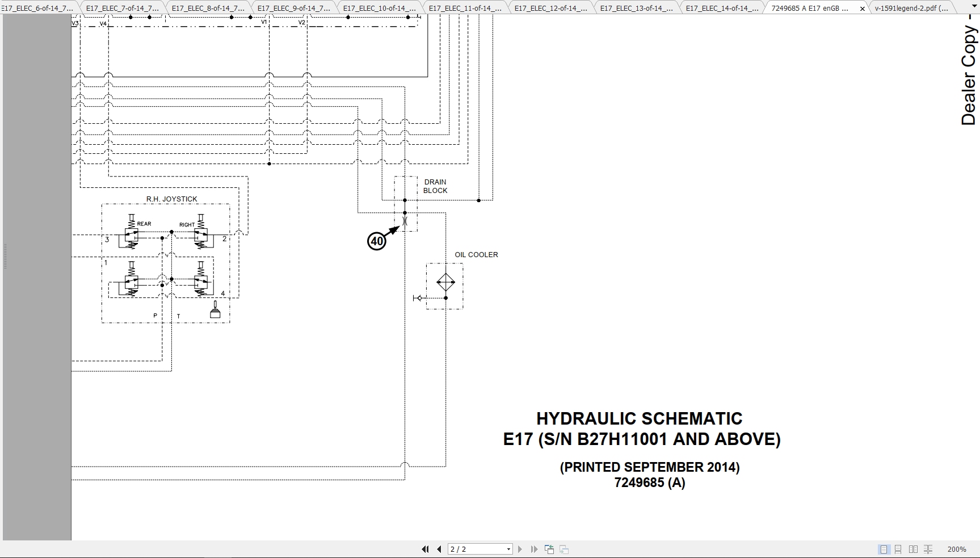Screen dimensions: 980x558
Task: Click the previous page arrow icon
Action: click(x=439, y=549)
